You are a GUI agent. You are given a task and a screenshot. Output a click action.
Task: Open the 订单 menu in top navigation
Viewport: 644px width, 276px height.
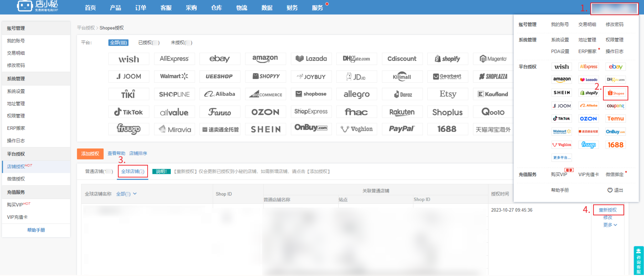[140, 8]
